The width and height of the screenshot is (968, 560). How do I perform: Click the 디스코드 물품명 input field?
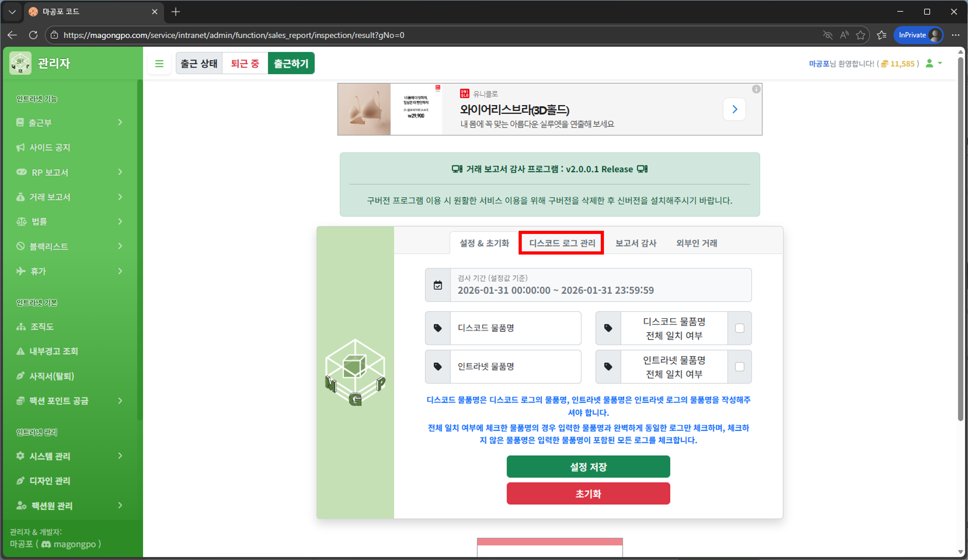515,328
